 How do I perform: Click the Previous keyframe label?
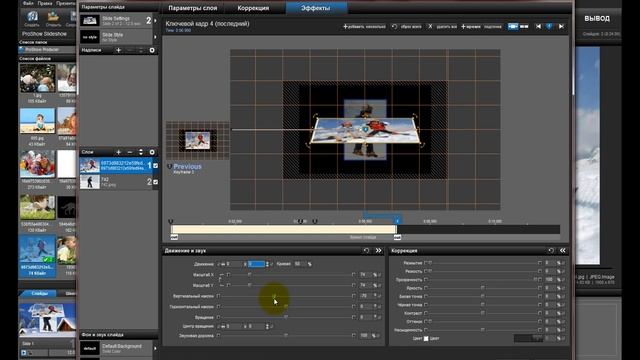187,166
